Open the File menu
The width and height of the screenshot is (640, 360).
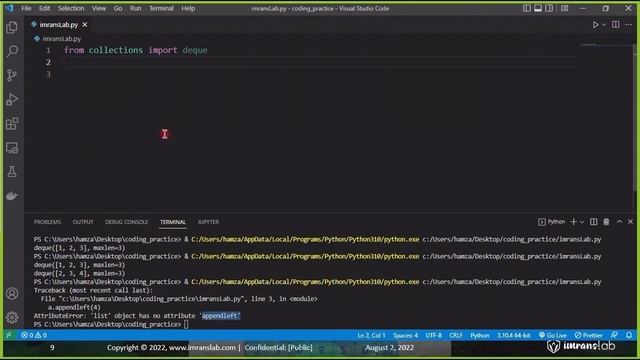(x=26, y=8)
